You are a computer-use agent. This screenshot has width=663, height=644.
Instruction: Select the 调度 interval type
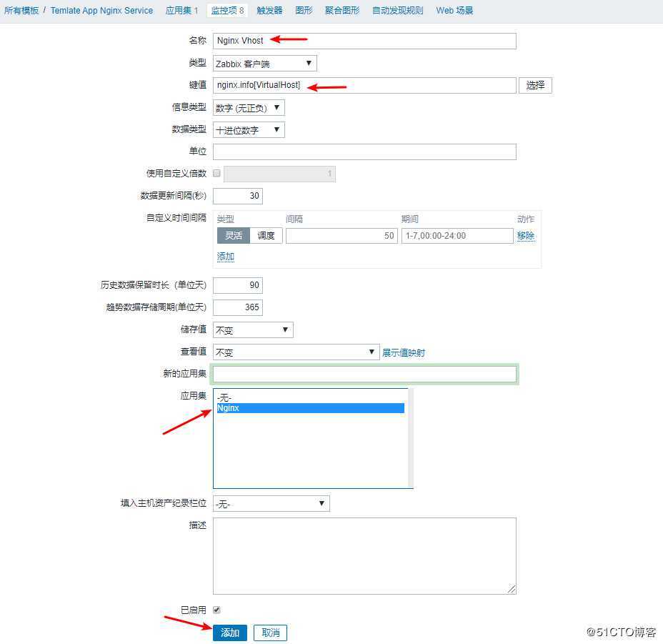[266, 235]
